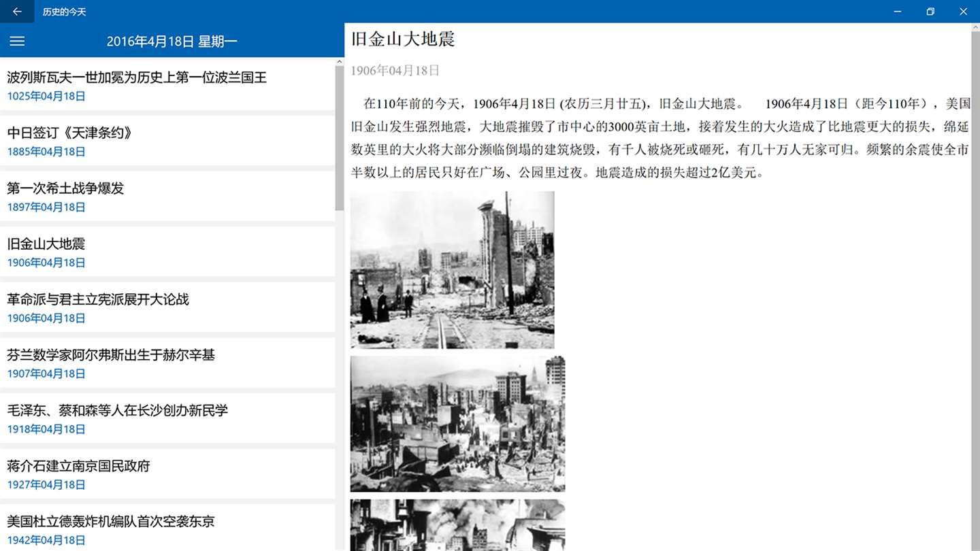
Task: Select 旧金山大地震 in the event list
Action: tap(167, 252)
